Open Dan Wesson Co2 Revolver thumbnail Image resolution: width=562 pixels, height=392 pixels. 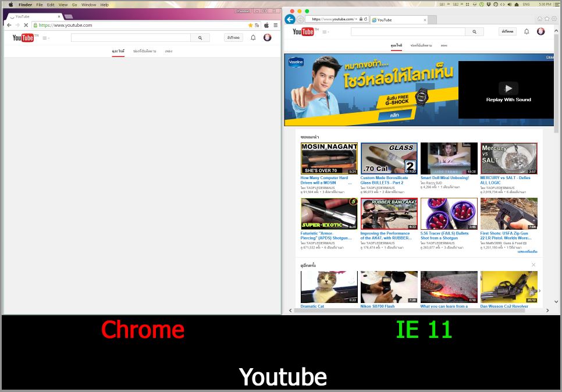pyautogui.click(x=508, y=287)
